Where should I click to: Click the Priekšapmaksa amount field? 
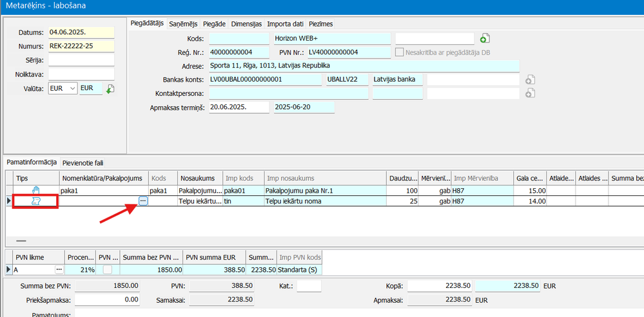[108, 300]
